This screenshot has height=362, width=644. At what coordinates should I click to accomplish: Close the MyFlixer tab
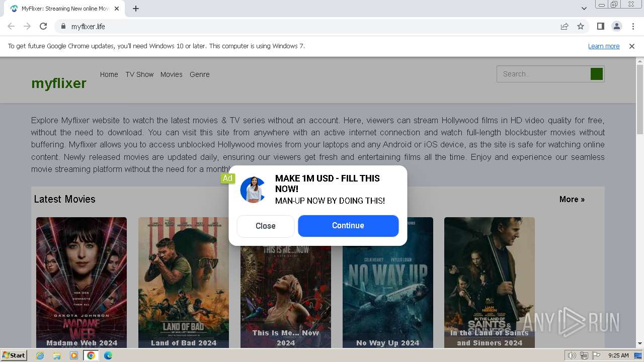click(117, 9)
